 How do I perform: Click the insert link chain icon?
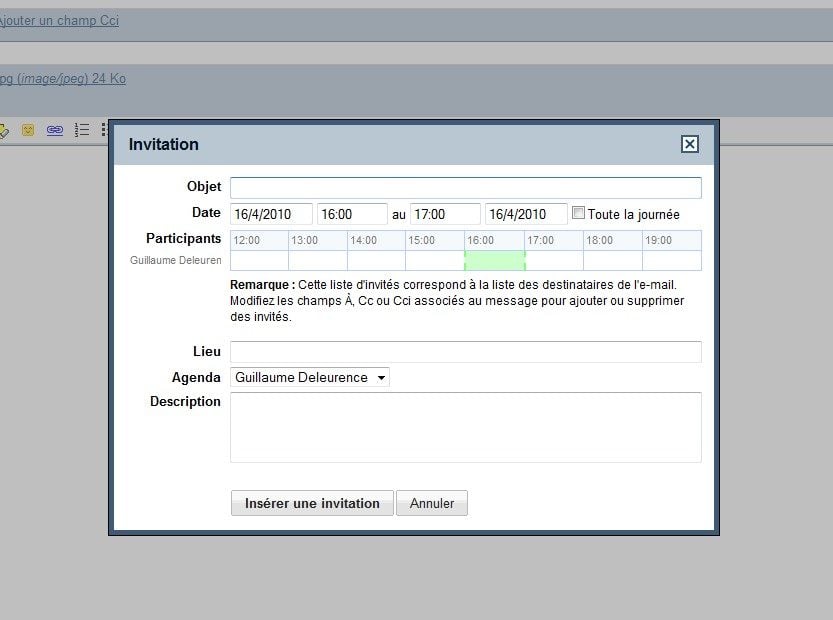point(55,130)
